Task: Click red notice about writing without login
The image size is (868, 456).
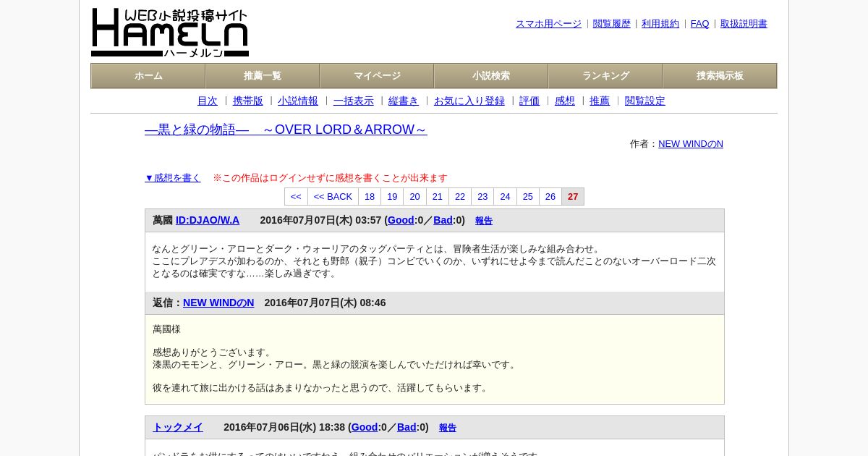Action: pyautogui.click(x=330, y=178)
